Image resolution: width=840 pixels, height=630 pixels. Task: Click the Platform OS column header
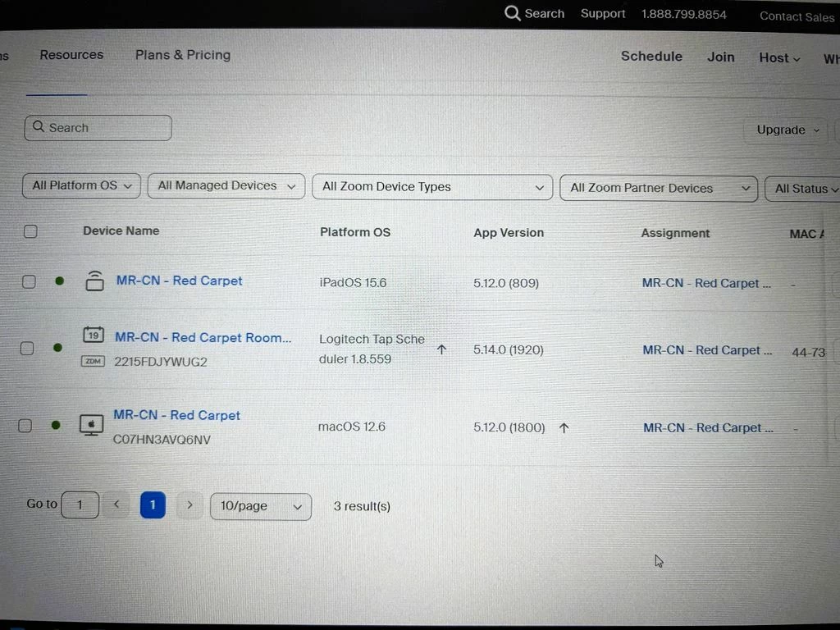tap(355, 232)
